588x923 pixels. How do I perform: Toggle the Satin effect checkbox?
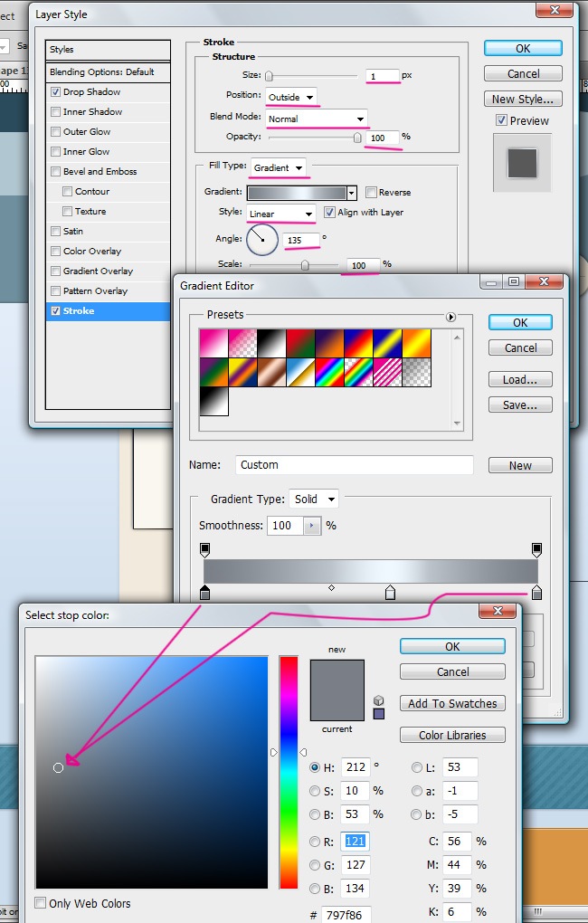[56, 232]
